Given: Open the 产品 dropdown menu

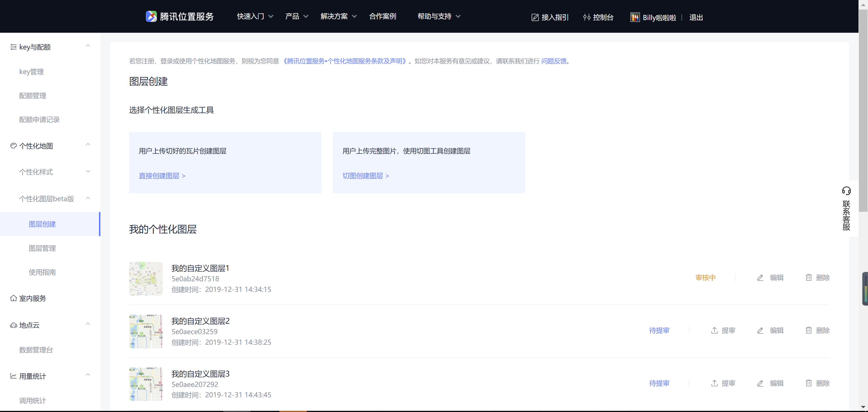Looking at the screenshot, I should tap(297, 16).
